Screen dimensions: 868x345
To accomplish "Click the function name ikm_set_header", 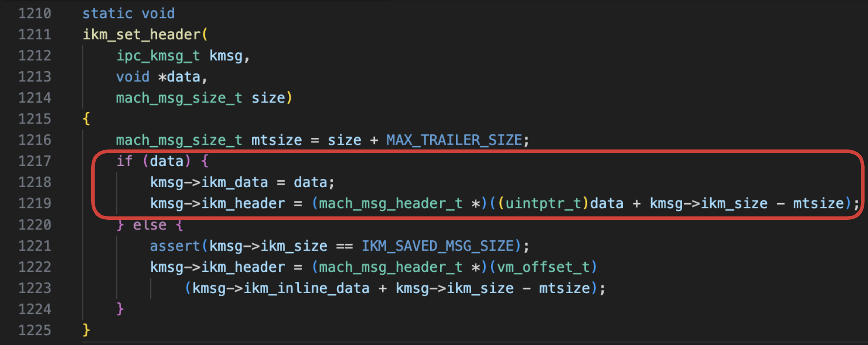I will pyautogui.click(x=141, y=35).
